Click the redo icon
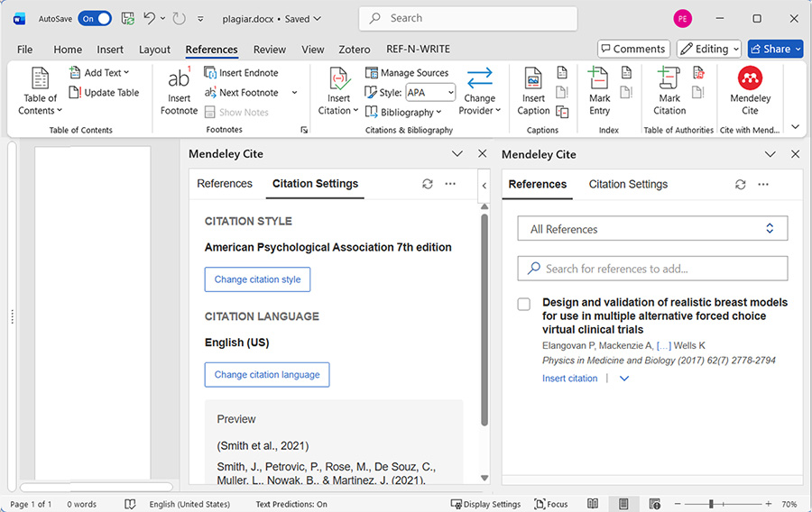812x512 pixels. tap(180, 19)
